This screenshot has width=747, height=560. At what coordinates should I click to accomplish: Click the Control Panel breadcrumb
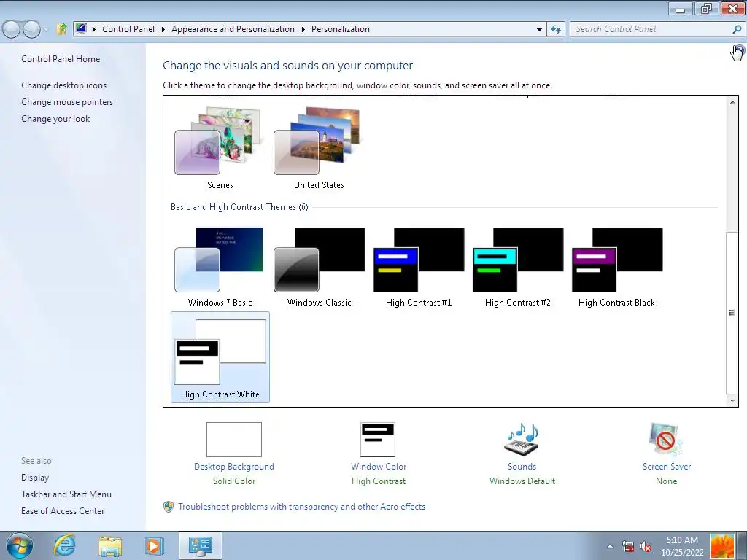(128, 29)
